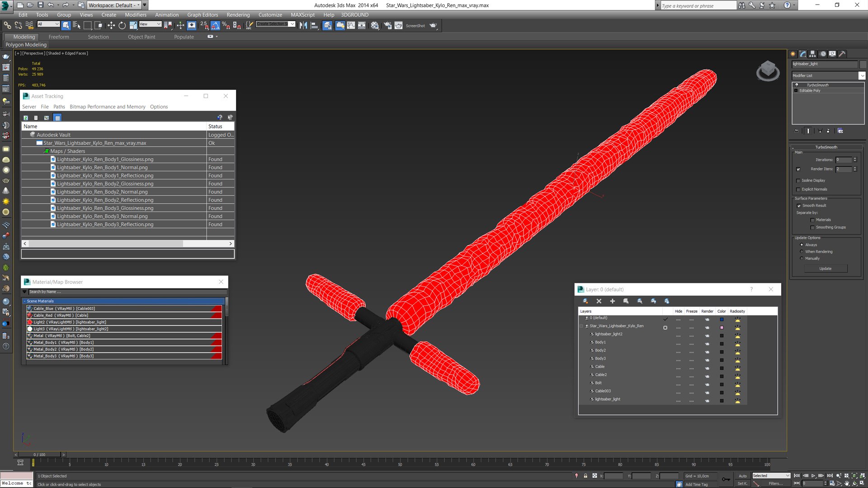Click color swatch for 0 (default) layer
Image resolution: width=868 pixels, height=488 pixels.
(722, 319)
